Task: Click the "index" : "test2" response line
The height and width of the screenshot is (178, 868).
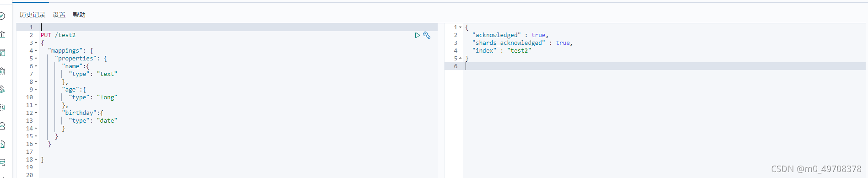Action: point(502,51)
